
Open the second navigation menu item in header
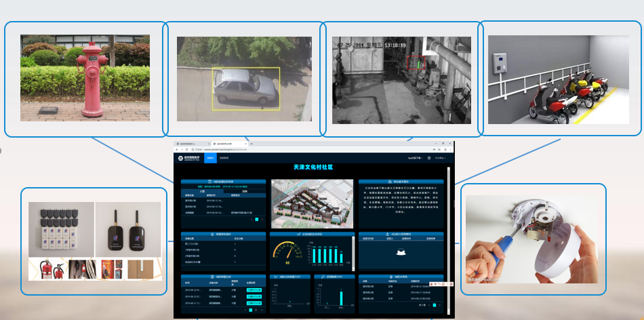224,158
